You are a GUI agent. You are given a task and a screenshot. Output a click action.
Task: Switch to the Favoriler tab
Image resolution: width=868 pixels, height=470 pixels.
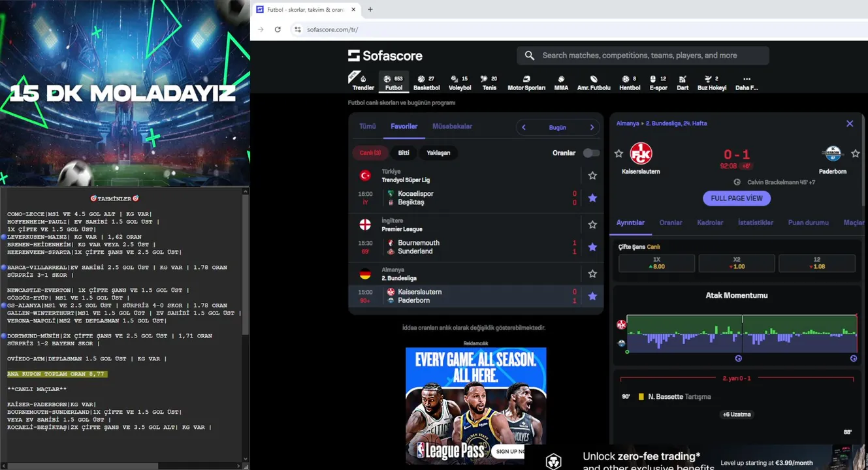click(404, 127)
